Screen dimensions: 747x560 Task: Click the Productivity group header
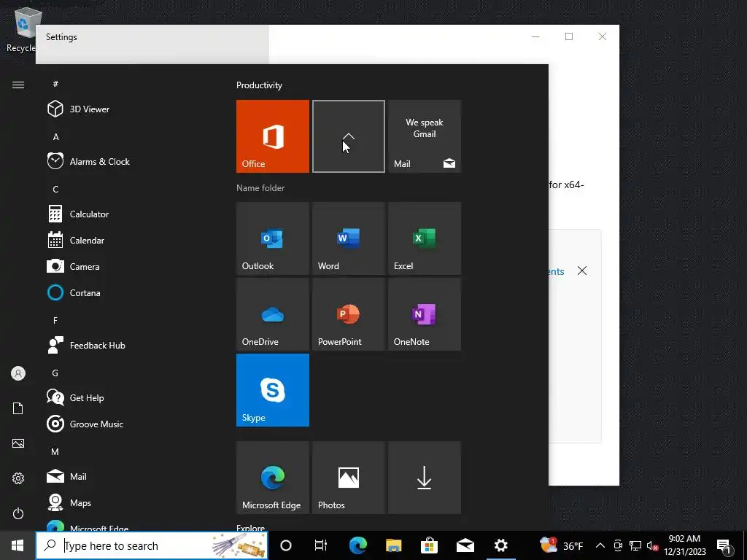259,85
